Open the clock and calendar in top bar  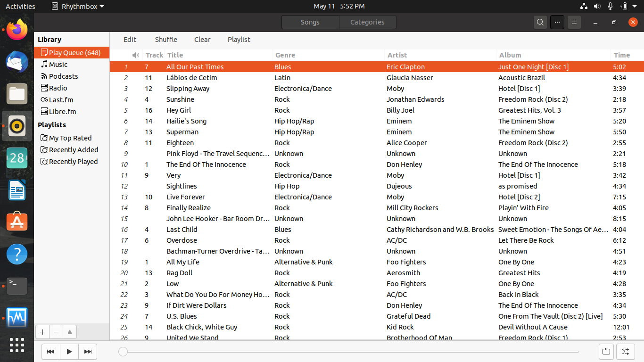click(x=339, y=6)
